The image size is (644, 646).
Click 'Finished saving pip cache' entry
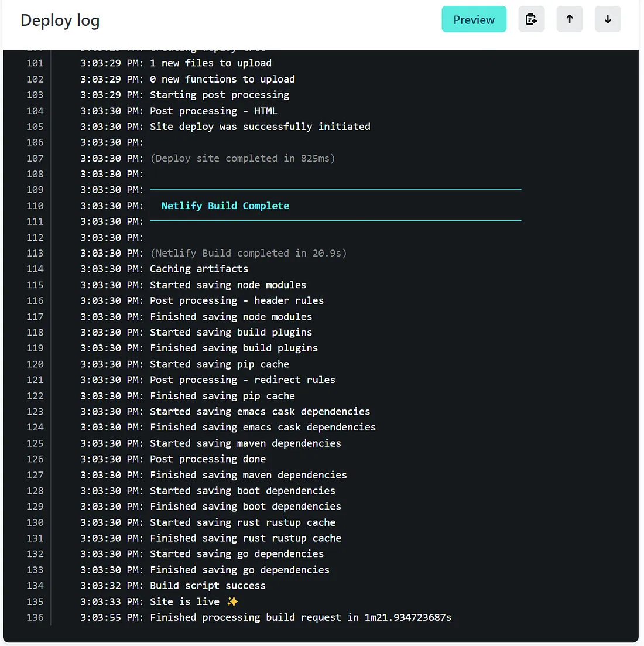[222, 395]
